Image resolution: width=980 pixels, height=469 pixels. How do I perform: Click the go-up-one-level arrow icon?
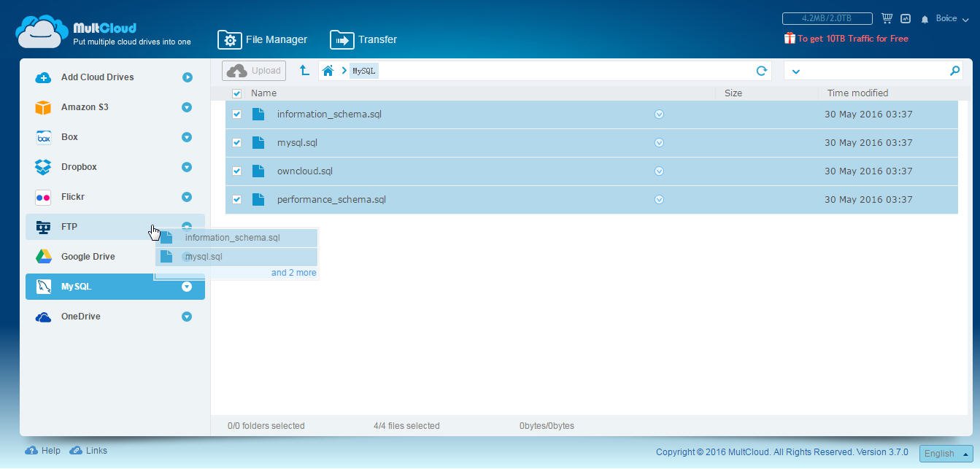click(x=304, y=71)
